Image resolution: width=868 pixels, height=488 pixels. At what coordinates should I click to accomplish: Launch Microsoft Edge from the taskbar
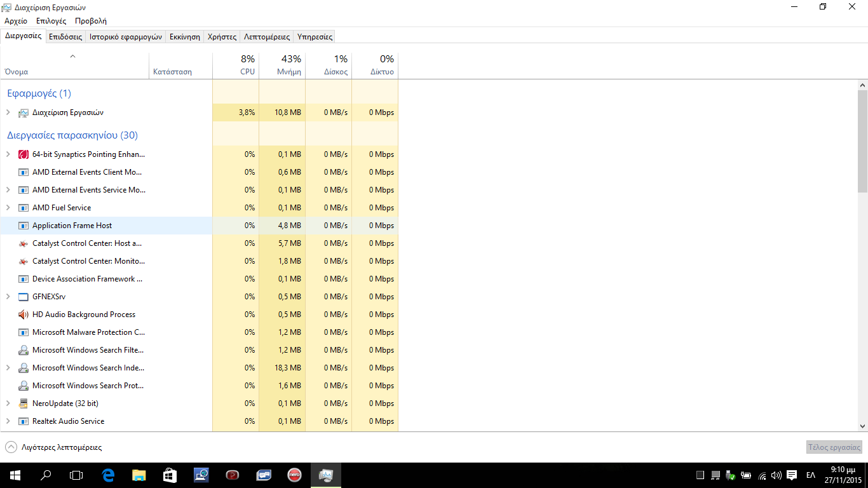click(x=108, y=475)
